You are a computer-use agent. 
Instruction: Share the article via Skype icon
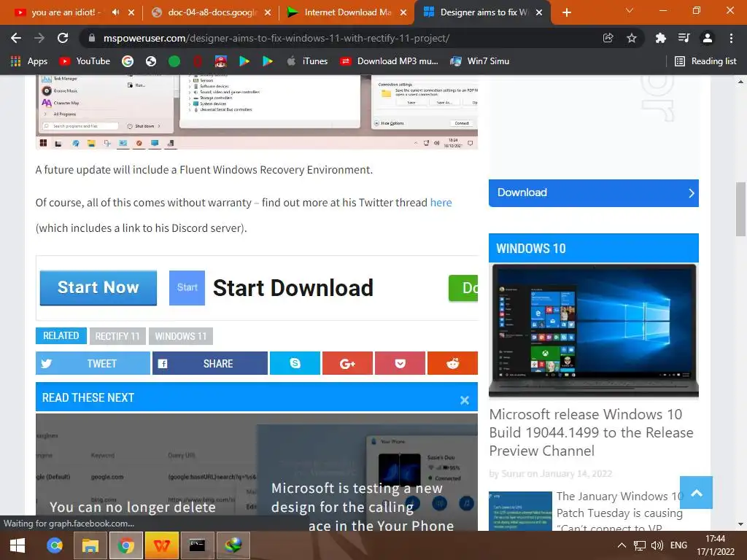pos(295,363)
